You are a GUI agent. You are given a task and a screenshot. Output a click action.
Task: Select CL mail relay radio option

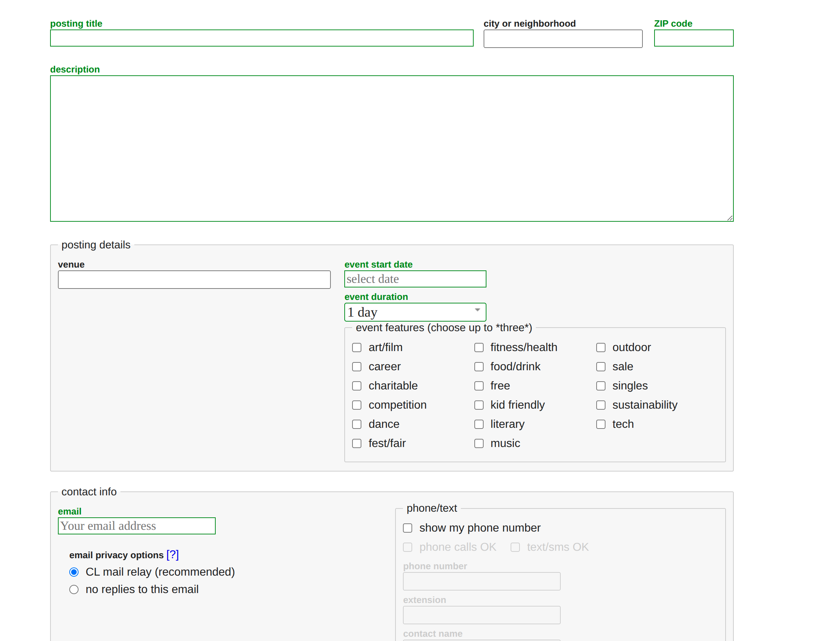coord(74,572)
